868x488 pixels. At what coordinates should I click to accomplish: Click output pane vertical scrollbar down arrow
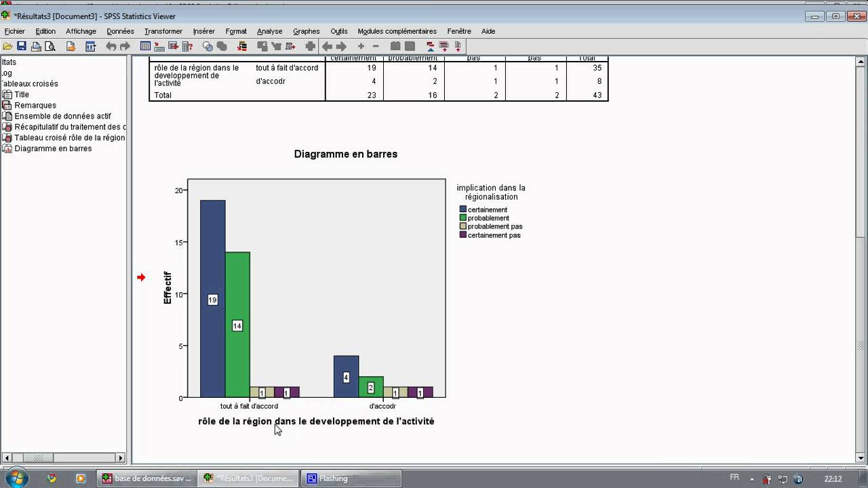click(x=861, y=457)
